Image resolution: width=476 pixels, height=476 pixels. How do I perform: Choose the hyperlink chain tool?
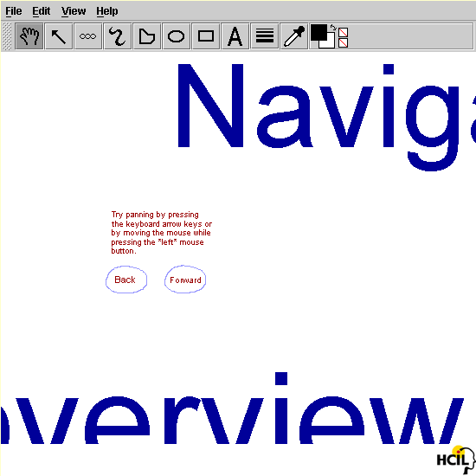pos(88,36)
